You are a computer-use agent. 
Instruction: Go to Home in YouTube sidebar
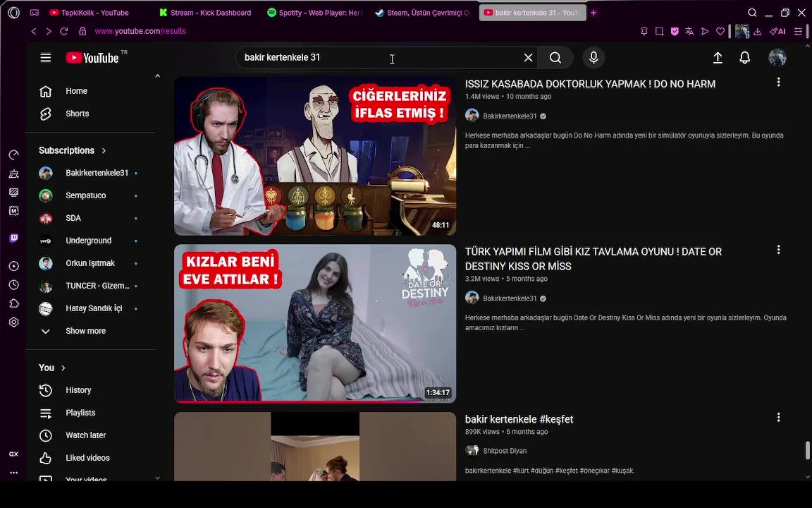[76, 91]
